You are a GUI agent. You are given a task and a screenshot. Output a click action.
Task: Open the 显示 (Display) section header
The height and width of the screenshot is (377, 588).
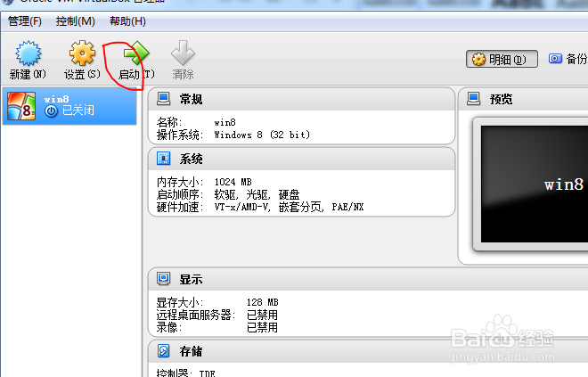click(x=368, y=280)
